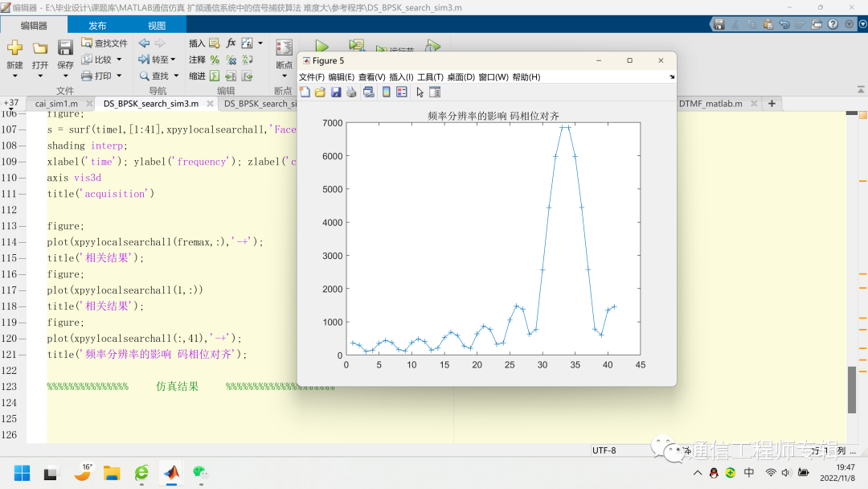Open the Window (窗口) menu in Figure 5
Screen dimensions: 868x489
(493, 77)
